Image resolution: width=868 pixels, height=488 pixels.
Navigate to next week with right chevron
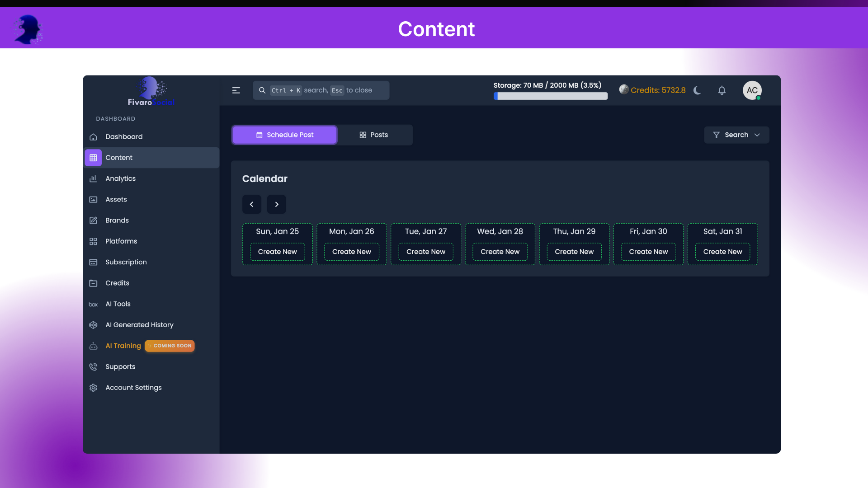[276, 204]
